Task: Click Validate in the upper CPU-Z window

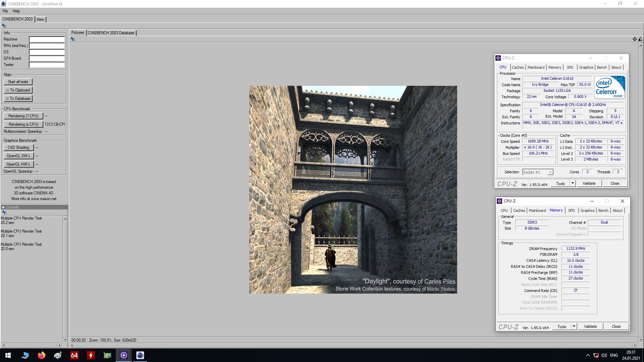Action: (589, 184)
